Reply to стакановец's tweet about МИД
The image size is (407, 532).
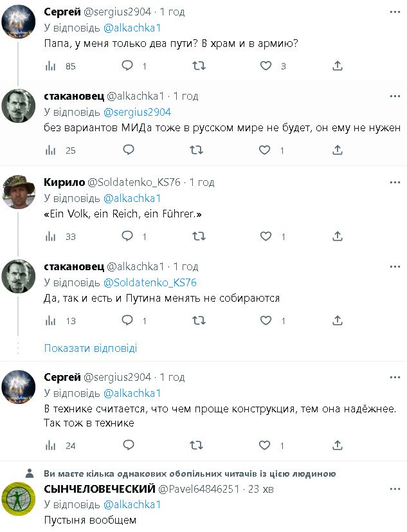(128, 150)
